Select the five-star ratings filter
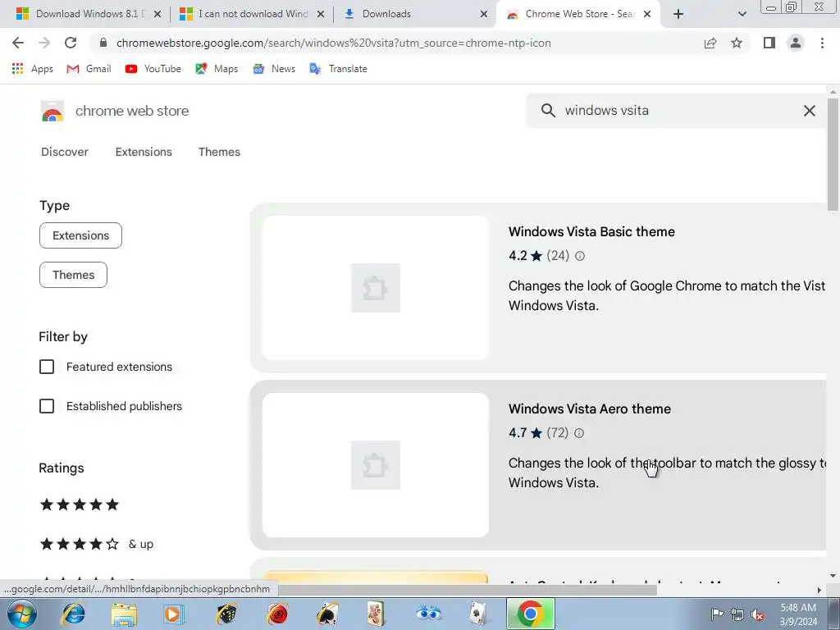Viewport: 840px width, 630px height. [80, 504]
